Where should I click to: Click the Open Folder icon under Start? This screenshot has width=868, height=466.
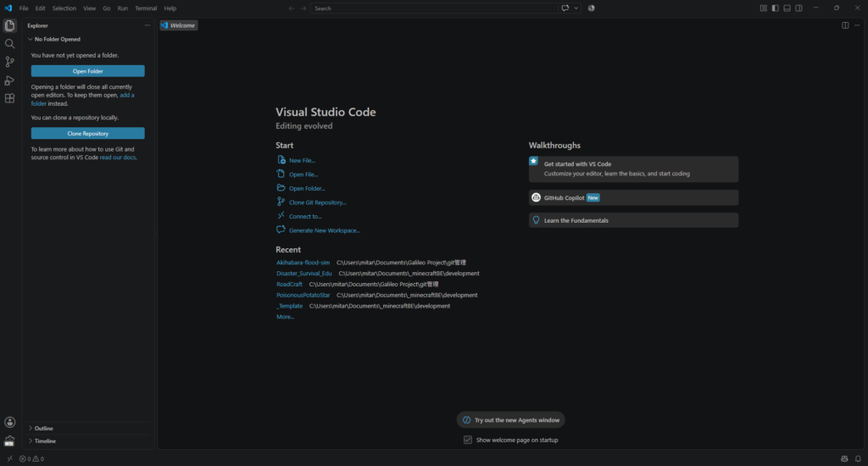point(281,188)
